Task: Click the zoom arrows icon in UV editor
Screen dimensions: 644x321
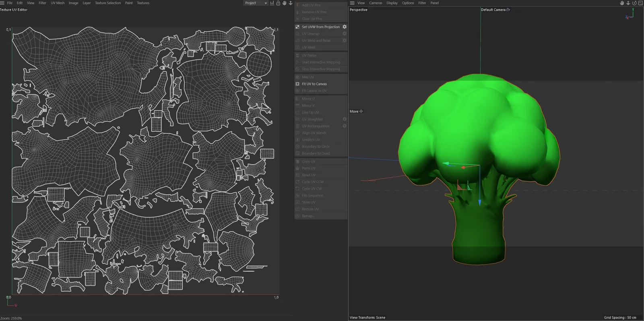Action: pos(291,3)
